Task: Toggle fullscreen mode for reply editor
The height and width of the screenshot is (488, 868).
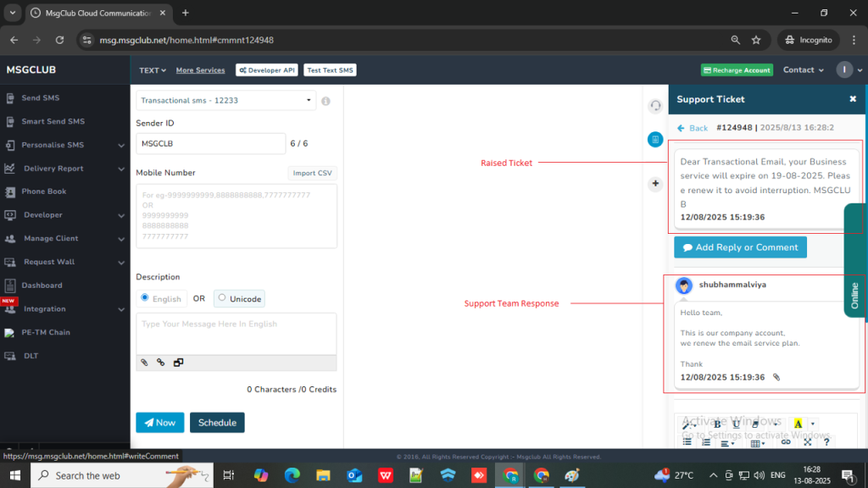Action: click(x=808, y=442)
